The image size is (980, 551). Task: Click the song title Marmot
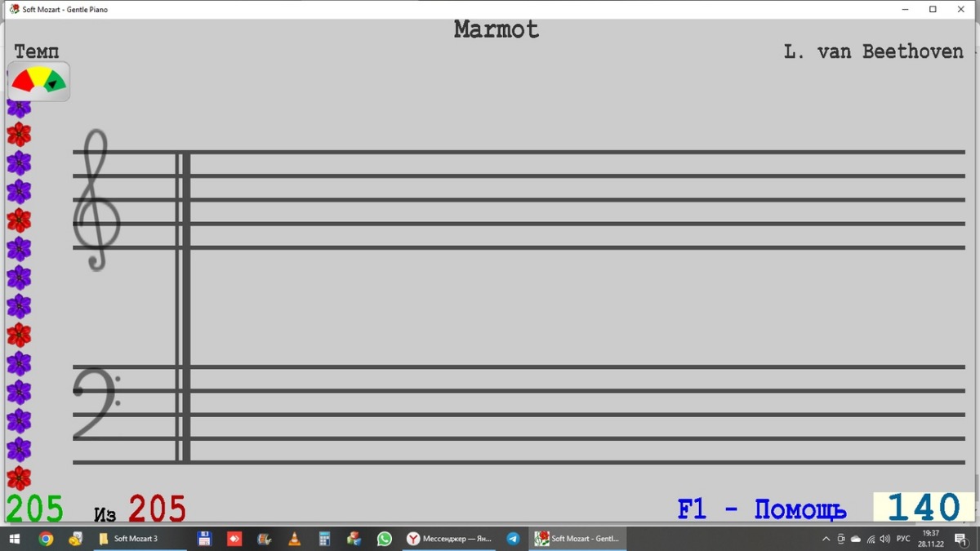tap(497, 29)
